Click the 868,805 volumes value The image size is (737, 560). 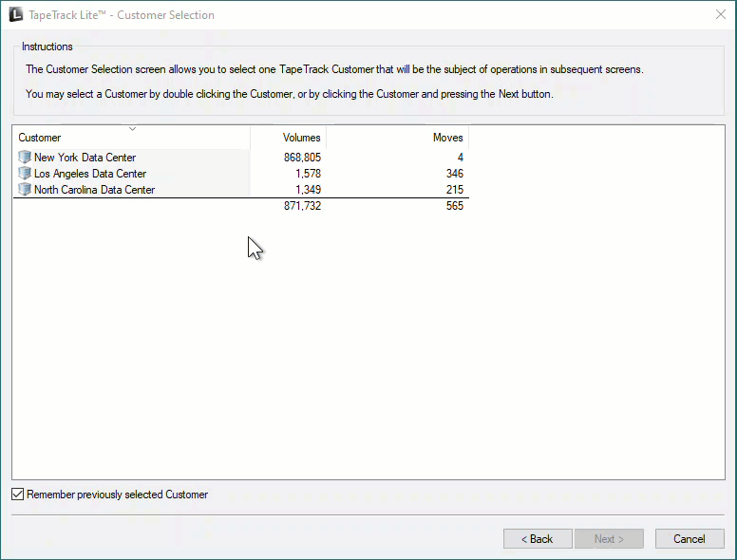302,157
